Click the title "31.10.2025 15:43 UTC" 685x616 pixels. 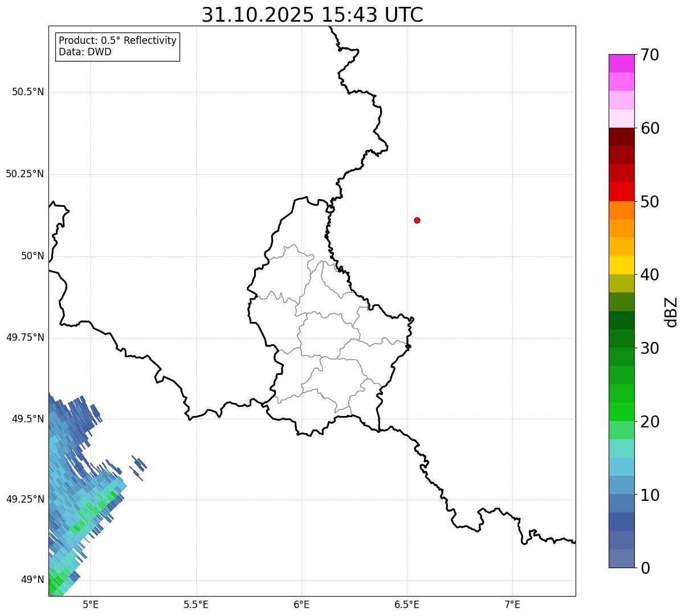[x=312, y=15]
